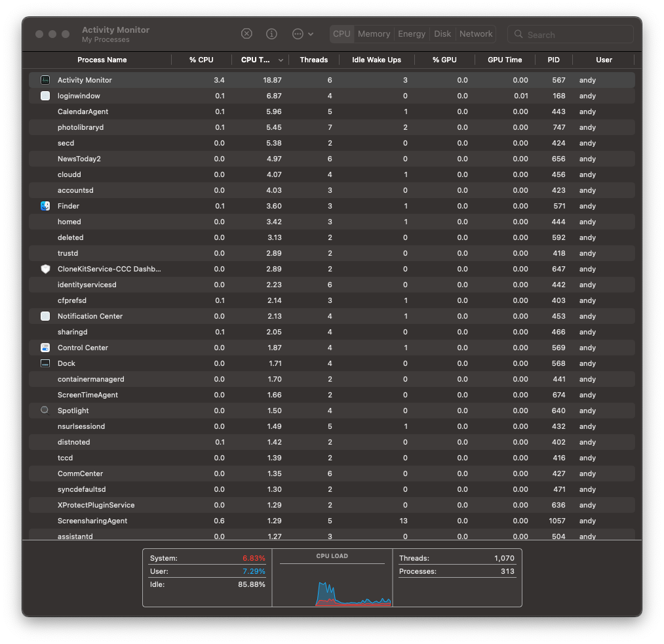Select the containermanagerd process row

pyautogui.click(x=332, y=379)
